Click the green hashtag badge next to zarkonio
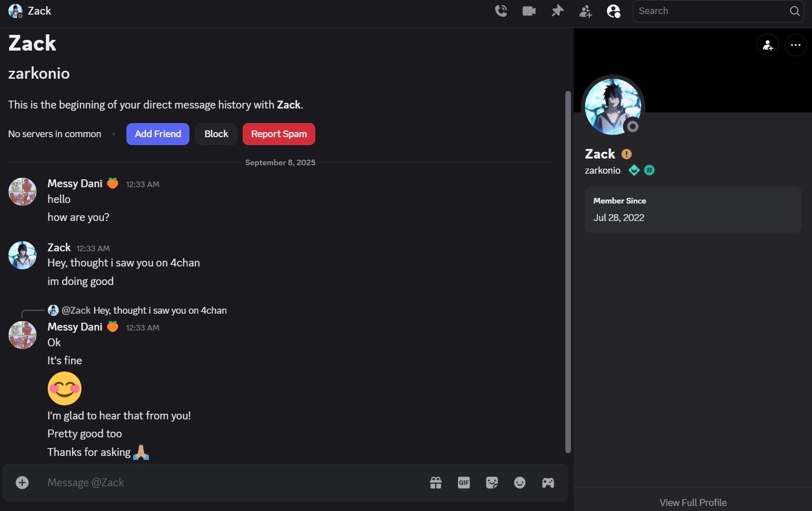 coord(649,170)
